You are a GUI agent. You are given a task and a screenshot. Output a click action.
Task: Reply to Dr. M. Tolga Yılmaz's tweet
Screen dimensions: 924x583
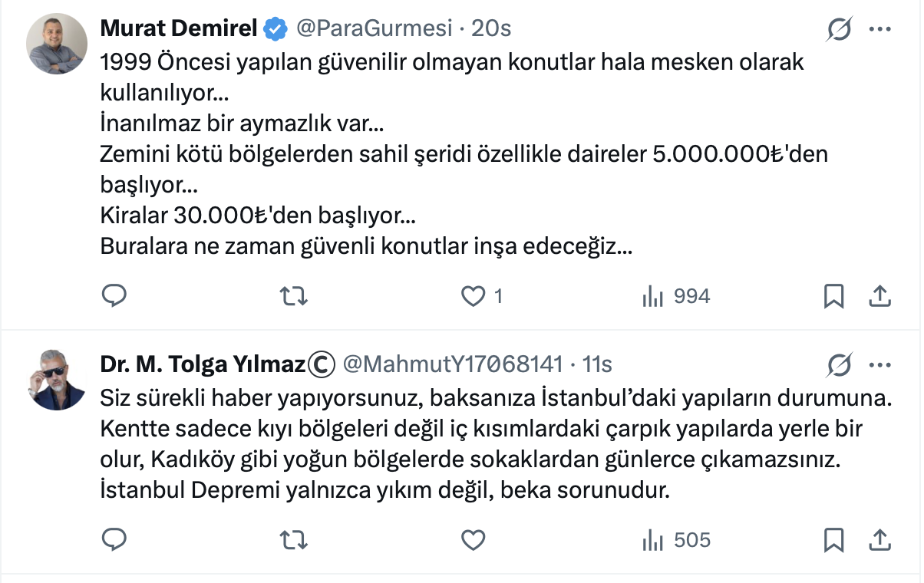click(x=114, y=539)
